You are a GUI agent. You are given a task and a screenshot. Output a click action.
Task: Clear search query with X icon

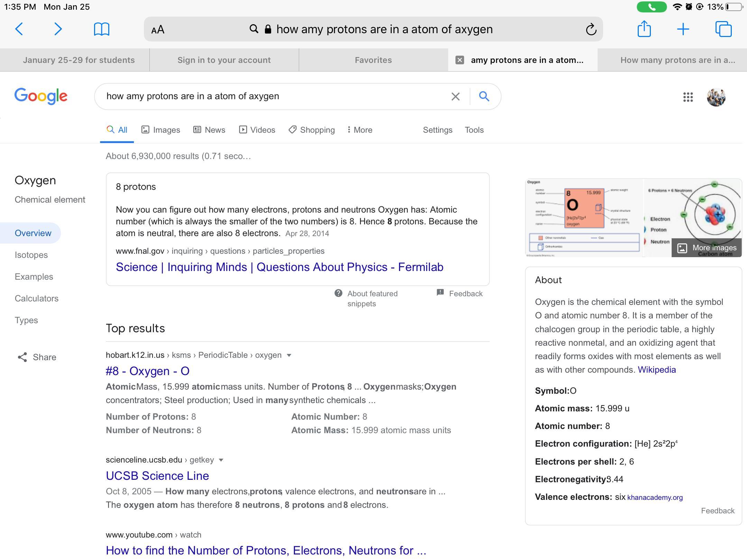click(x=455, y=96)
